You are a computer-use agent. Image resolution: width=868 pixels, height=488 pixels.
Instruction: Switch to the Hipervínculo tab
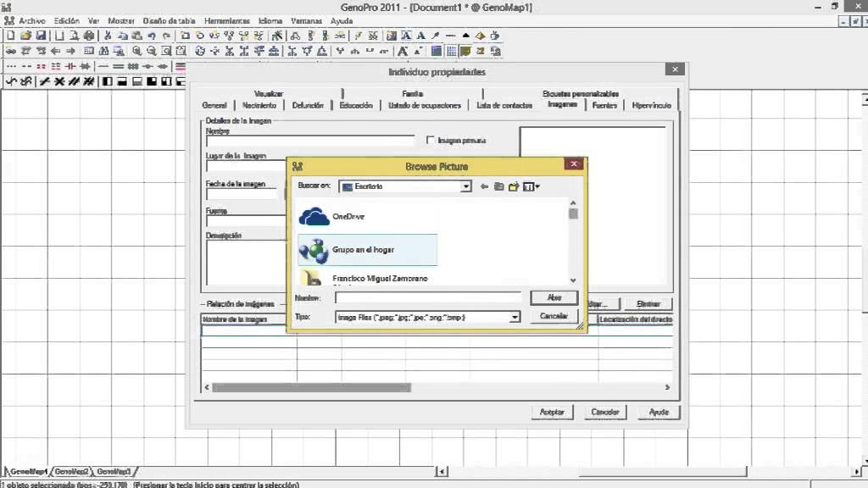pos(651,105)
